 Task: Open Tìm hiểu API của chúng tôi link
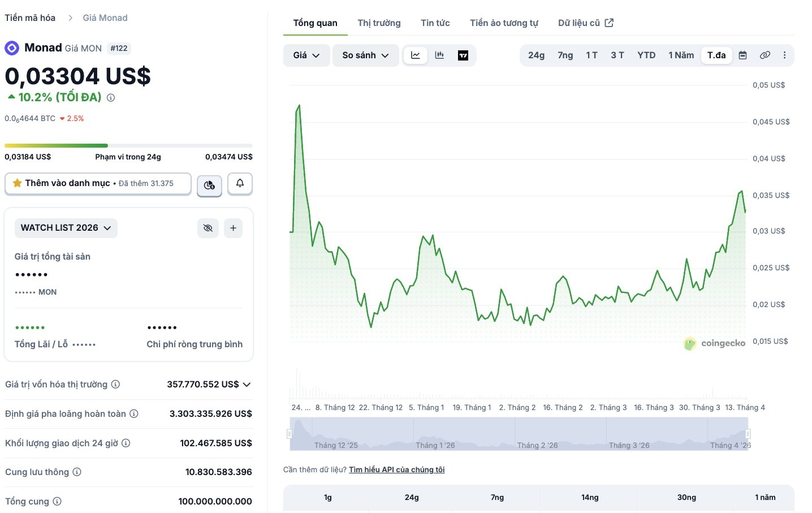396,469
